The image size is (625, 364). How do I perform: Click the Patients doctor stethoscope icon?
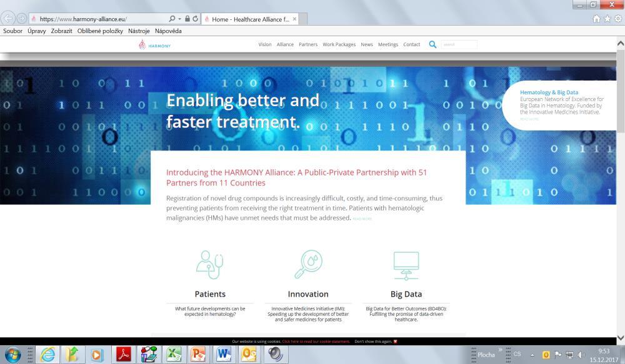(209, 265)
